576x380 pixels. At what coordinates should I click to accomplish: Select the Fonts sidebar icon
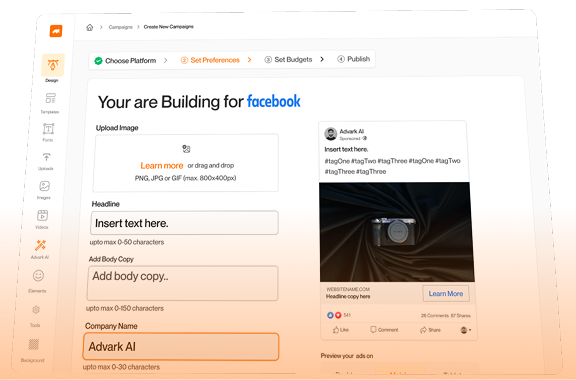[48, 129]
